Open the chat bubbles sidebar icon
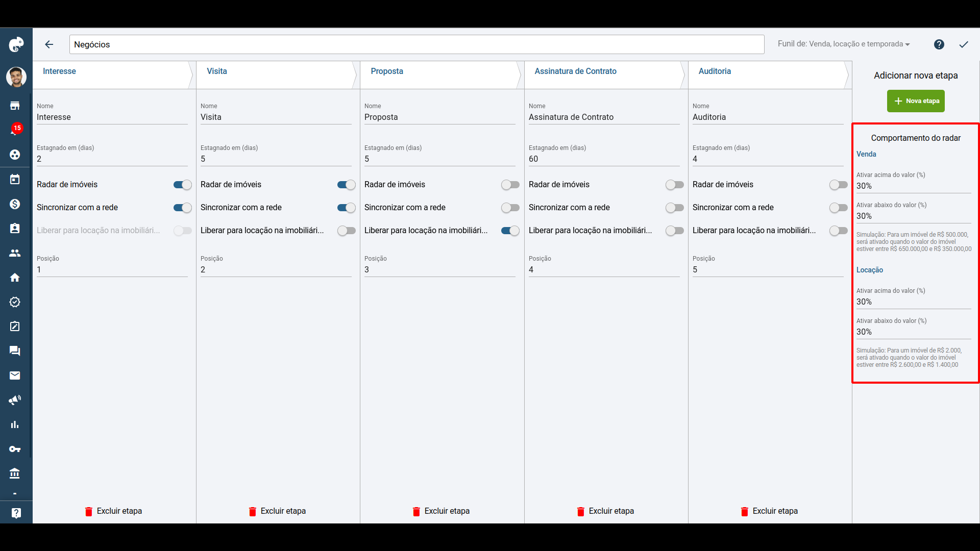This screenshot has height=551, width=980. coord(15,351)
